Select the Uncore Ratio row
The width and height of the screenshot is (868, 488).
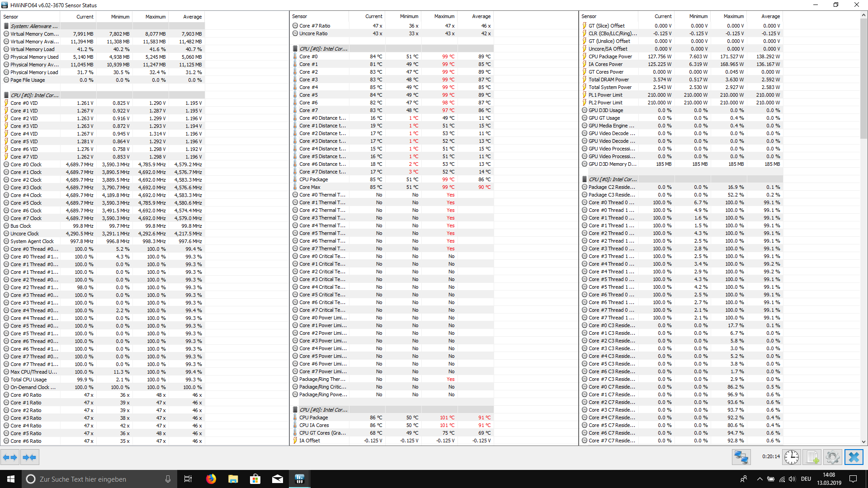392,33
